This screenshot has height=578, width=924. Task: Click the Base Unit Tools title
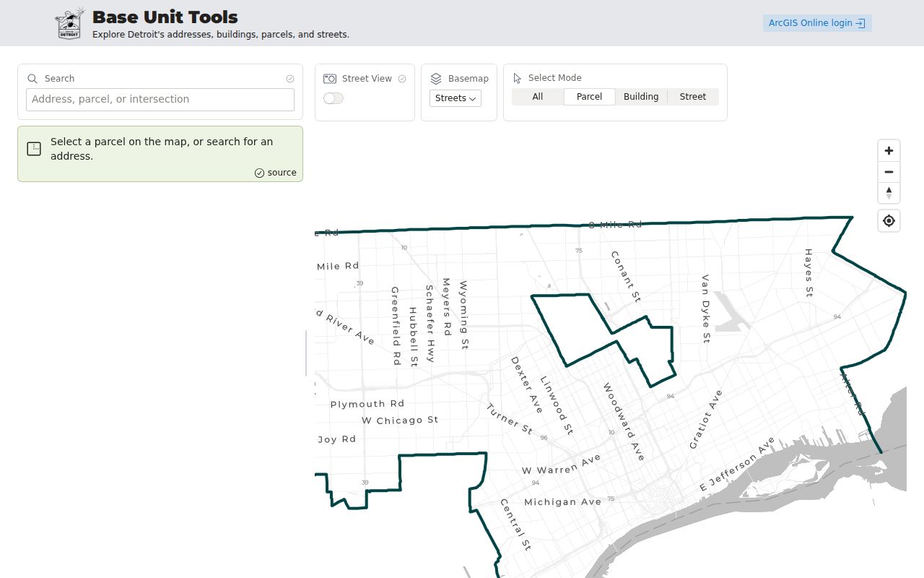tap(165, 17)
